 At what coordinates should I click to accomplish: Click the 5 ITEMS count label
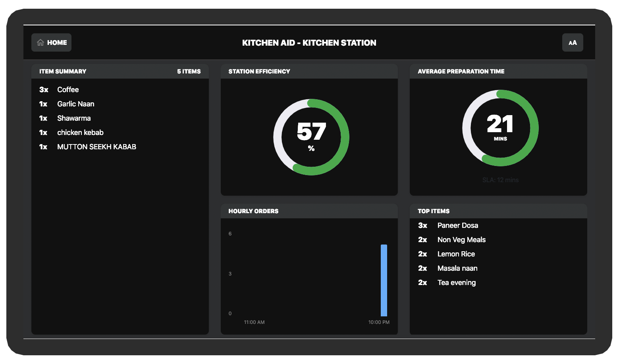point(189,71)
